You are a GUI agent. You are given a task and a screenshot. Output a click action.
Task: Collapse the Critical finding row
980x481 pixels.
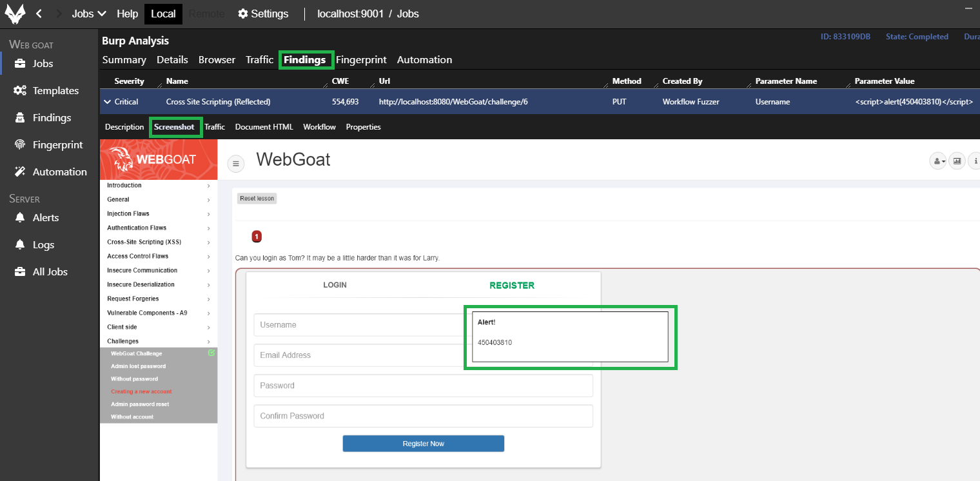point(107,102)
